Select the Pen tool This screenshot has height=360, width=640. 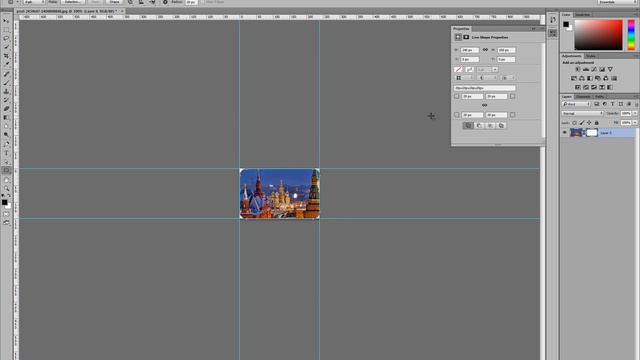pyautogui.click(x=6, y=144)
